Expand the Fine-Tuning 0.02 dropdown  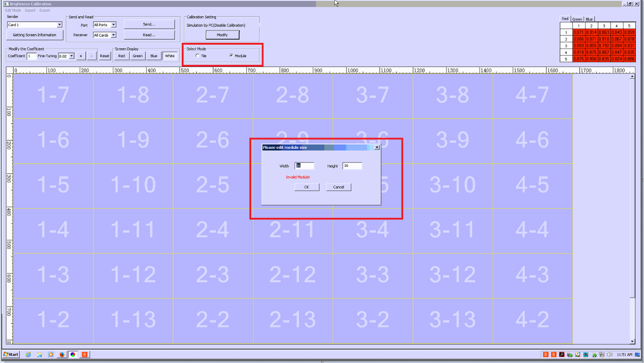[x=71, y=56]
